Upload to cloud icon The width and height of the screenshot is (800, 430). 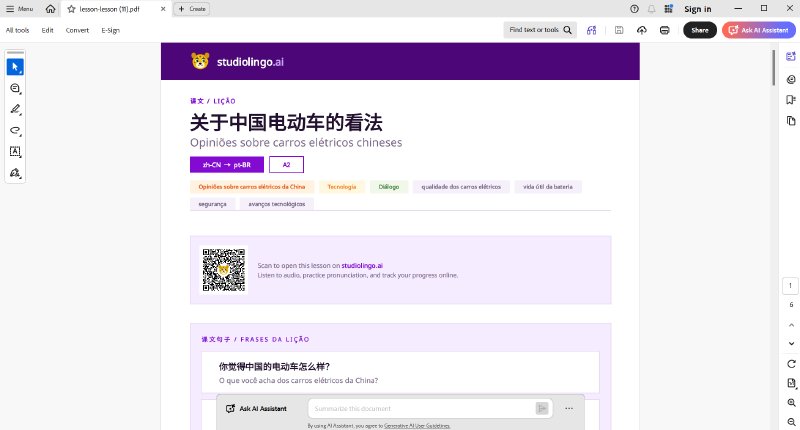(x=642, y=30)
